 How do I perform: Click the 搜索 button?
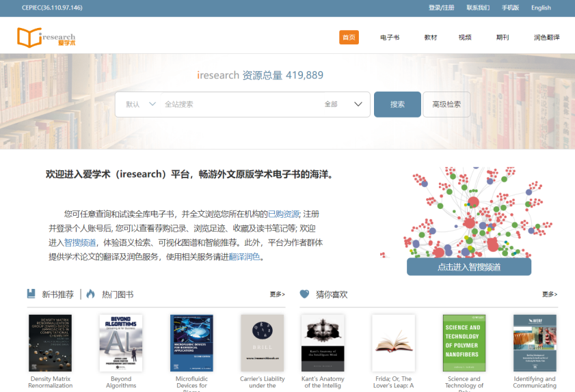397,104
